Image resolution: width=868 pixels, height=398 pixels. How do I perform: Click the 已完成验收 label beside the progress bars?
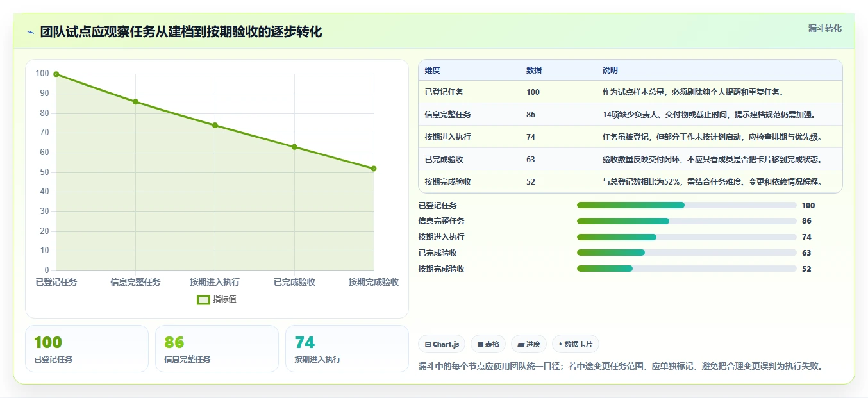pyautogui.click(x=437, y=253)
